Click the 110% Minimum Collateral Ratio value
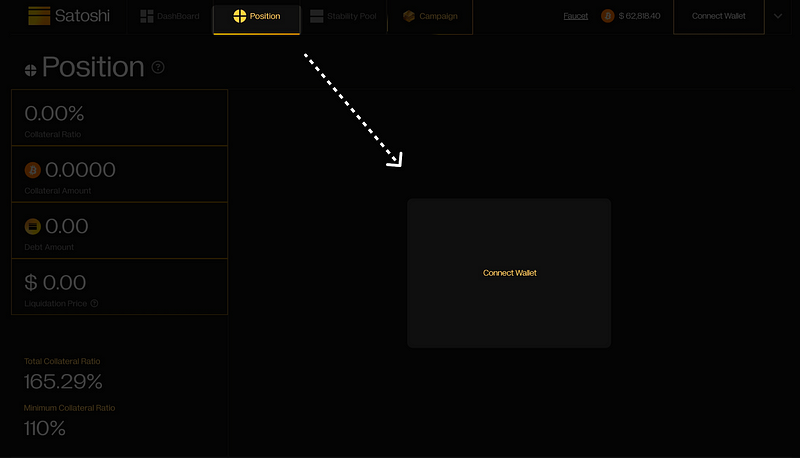800x458 pixels. click(x=44, y=428)
